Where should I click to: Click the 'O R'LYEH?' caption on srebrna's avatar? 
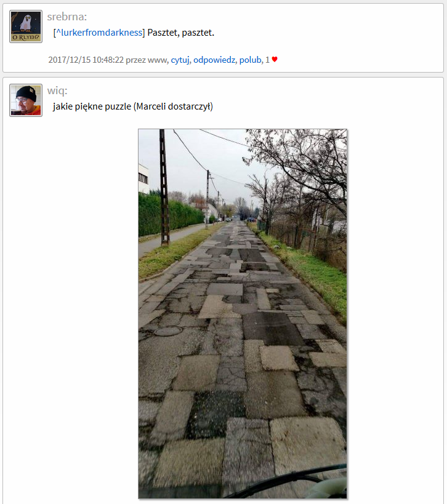point(26,38)
